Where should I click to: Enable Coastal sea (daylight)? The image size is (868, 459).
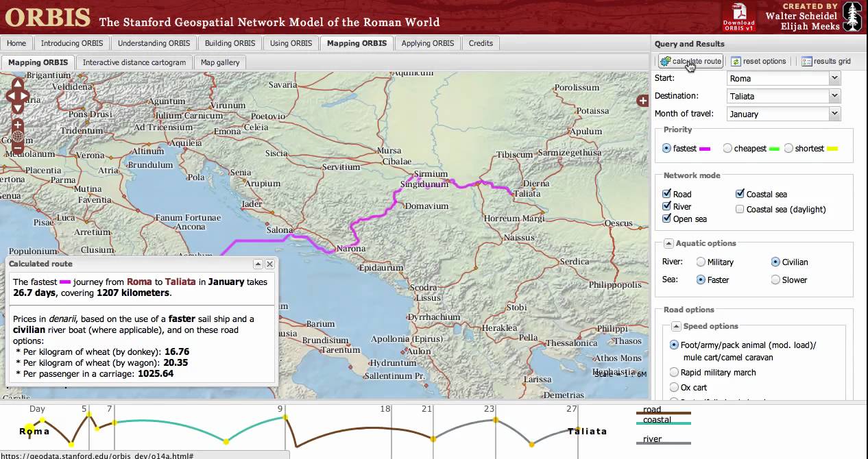coord(740,209)
